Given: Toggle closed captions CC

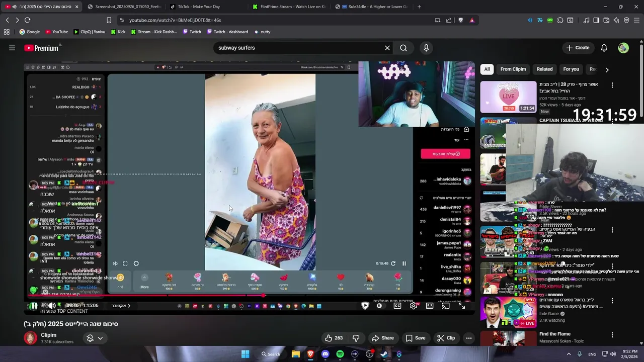Looking at the screenshot, I should coord(397,306).
